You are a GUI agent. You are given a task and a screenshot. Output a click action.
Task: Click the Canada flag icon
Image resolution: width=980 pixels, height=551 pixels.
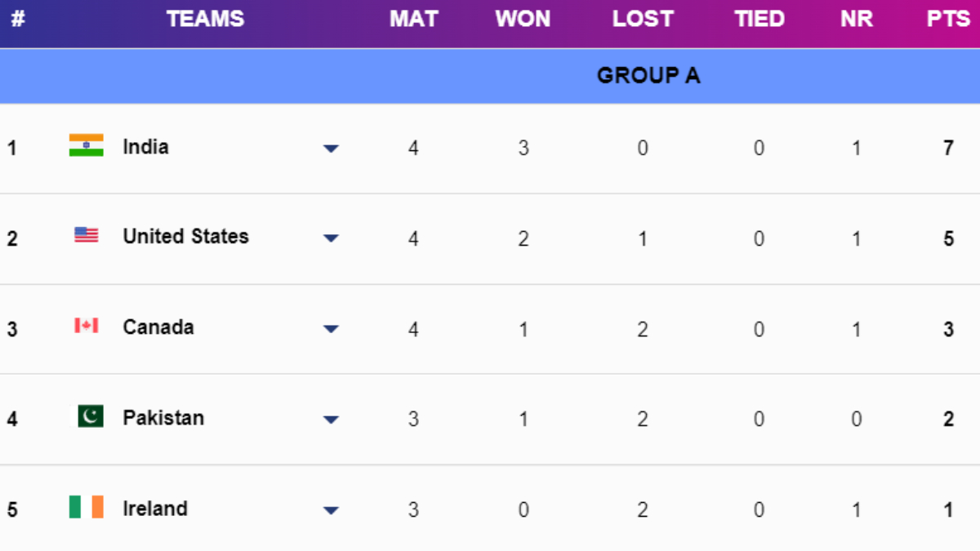pyautogui.click(x=86, y=326)
